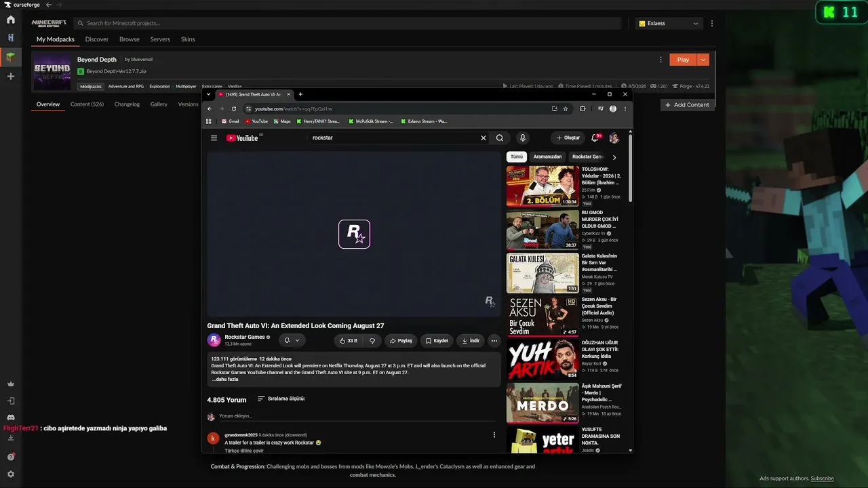Open the Rockstar Games channel avatar
This screenshot has height=488, width=868.
click(214, 340)
